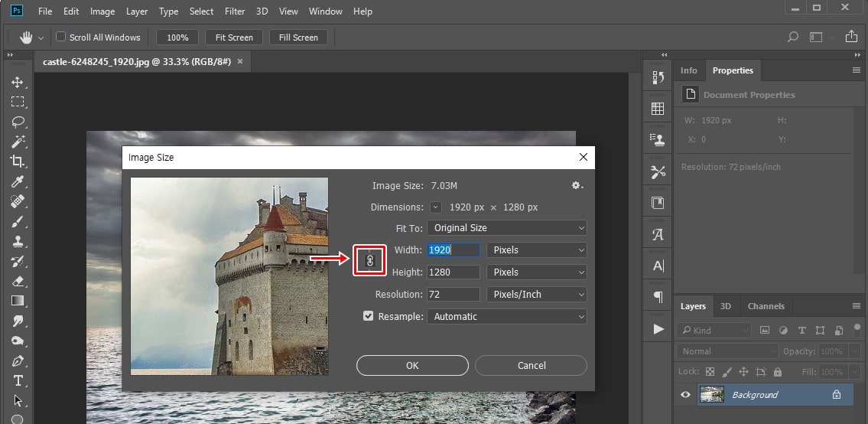The image size is (868, 424).
Task: Uncheck the Resample checkbox
Action: (368, 316)
